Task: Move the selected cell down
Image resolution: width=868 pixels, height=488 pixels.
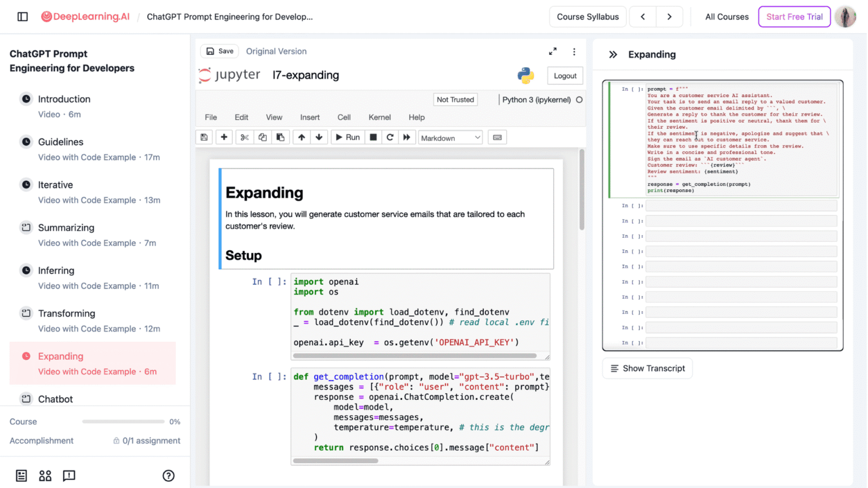Action: tap(319, 137)
